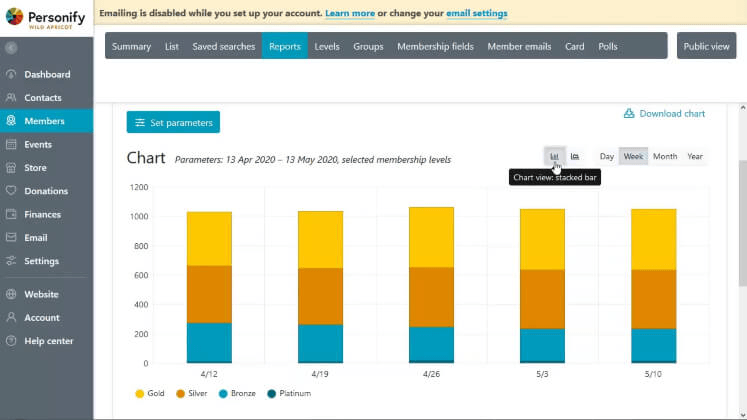Click the scrollbar up arrow

click(743, 108)
